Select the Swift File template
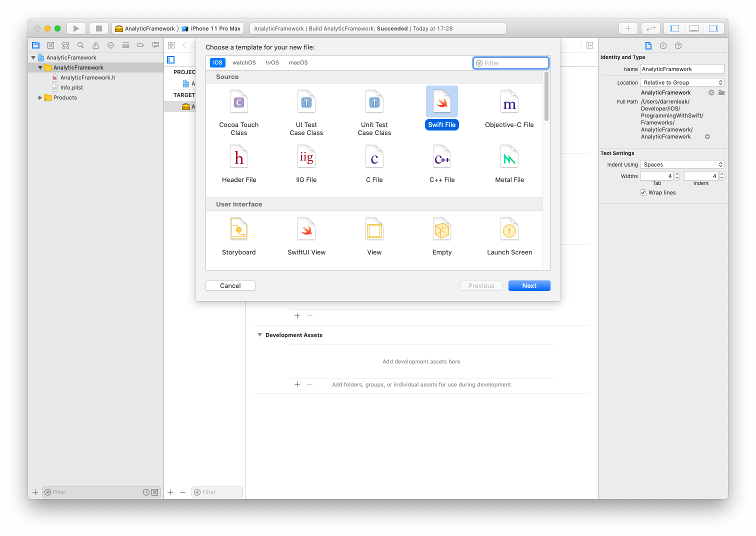 (442, 108)
